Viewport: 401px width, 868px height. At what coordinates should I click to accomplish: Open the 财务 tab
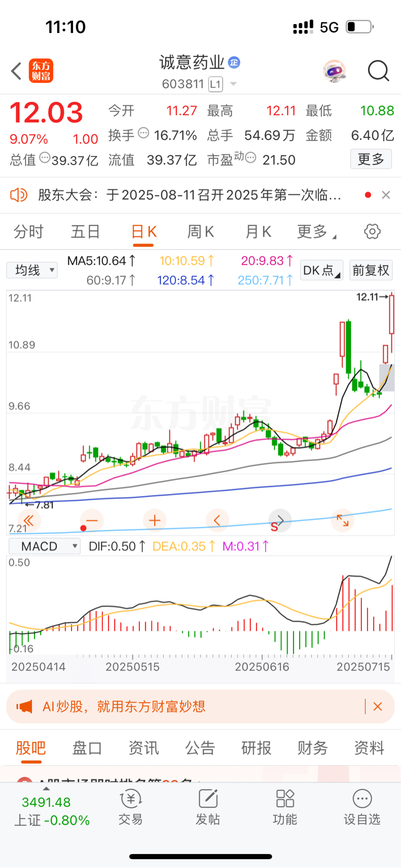[313, 748]
